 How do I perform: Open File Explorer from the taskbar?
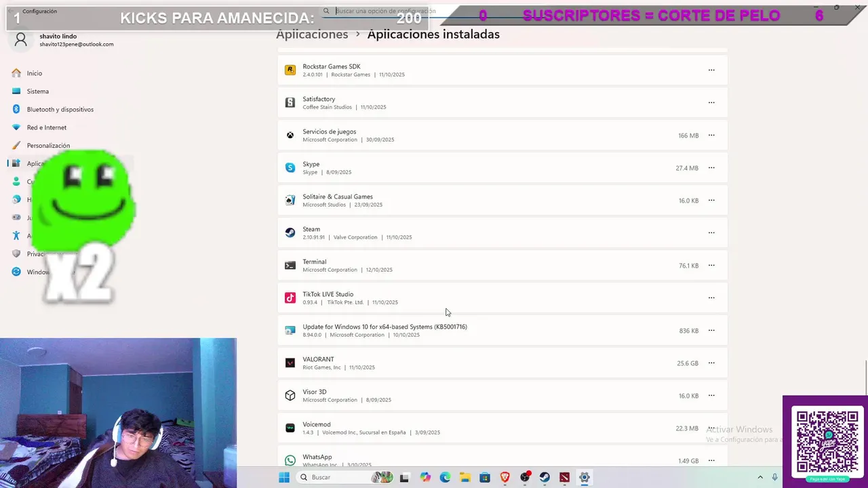pos(465,477)
